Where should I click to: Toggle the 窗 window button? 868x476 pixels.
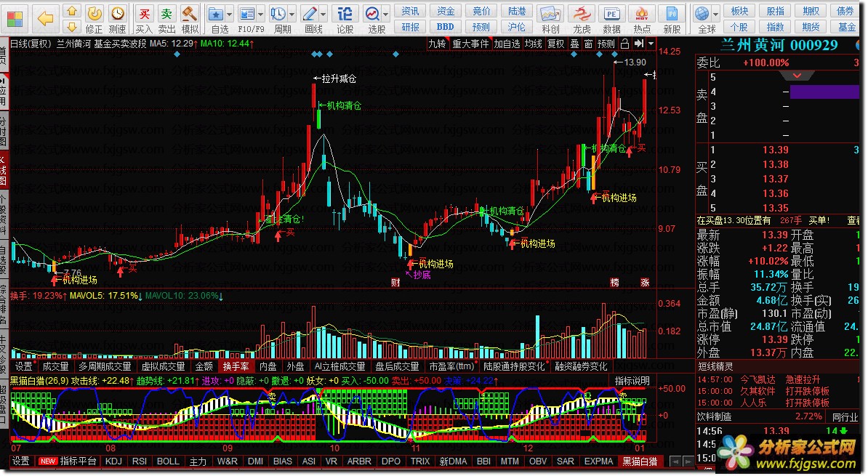[588, 44]
